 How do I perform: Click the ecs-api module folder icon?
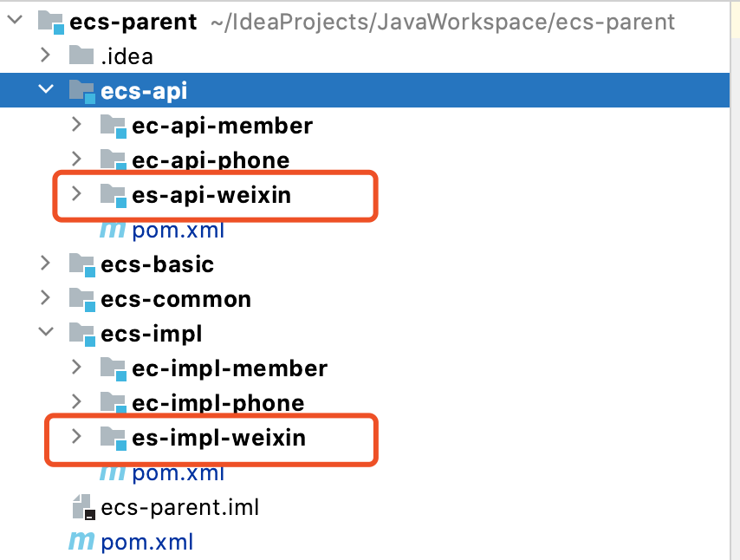point(81,91)
